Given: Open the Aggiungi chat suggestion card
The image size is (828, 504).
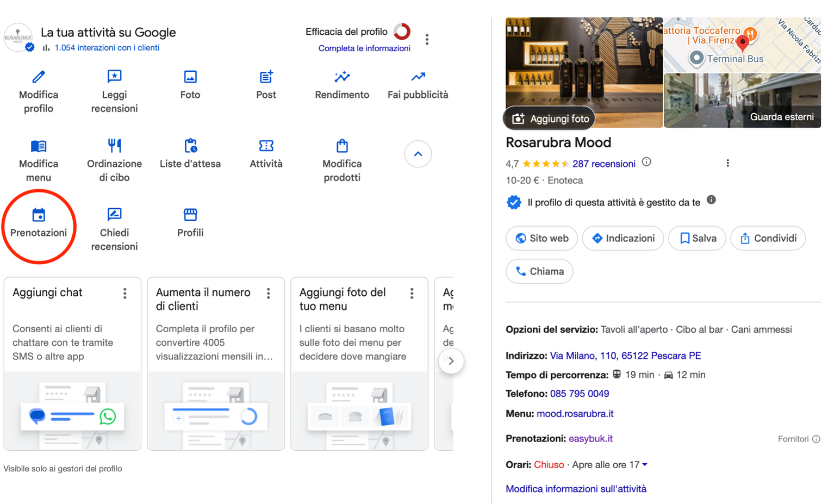Looking at the screenshot, I should click(72, 364).
